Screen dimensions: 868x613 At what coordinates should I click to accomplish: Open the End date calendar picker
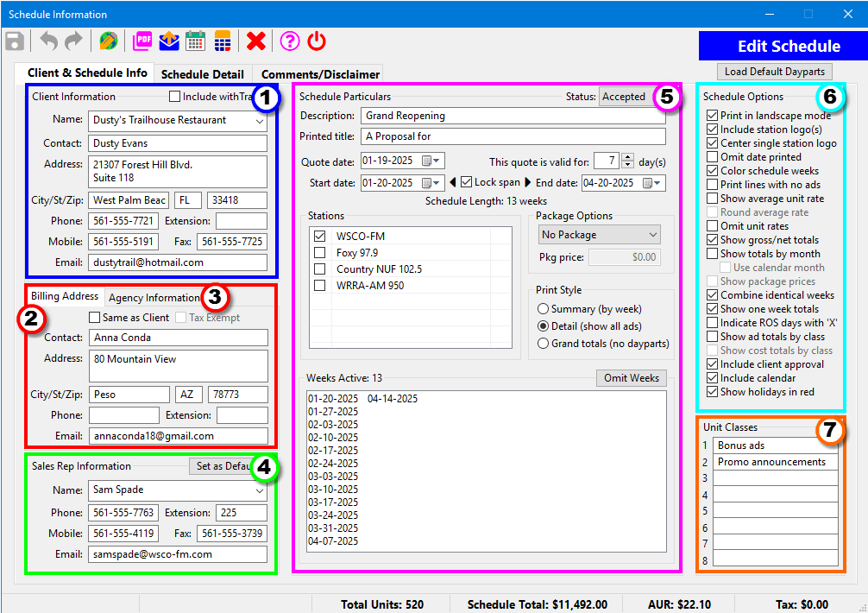pyautogui.click(x=651, y=183)
